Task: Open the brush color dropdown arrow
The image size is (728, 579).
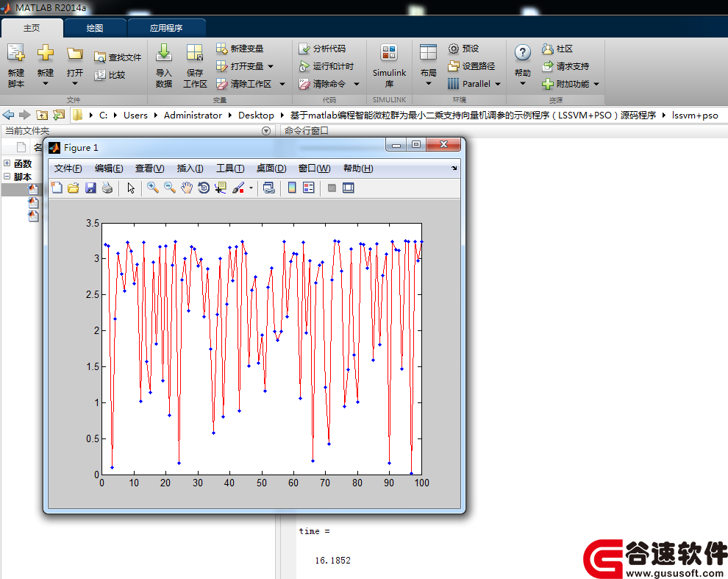Action: pos(251,188)
